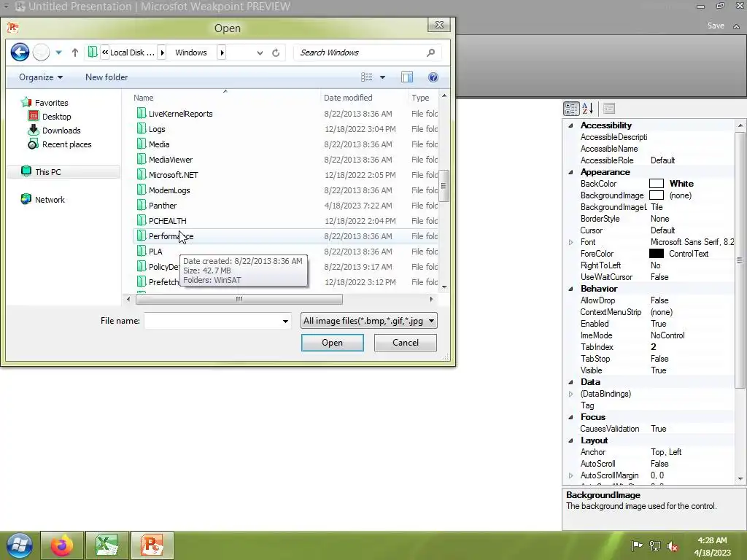This screenshot has width=747, height=560.
Task: Select the MediaViewer folder
Action: tap(171, 160)
